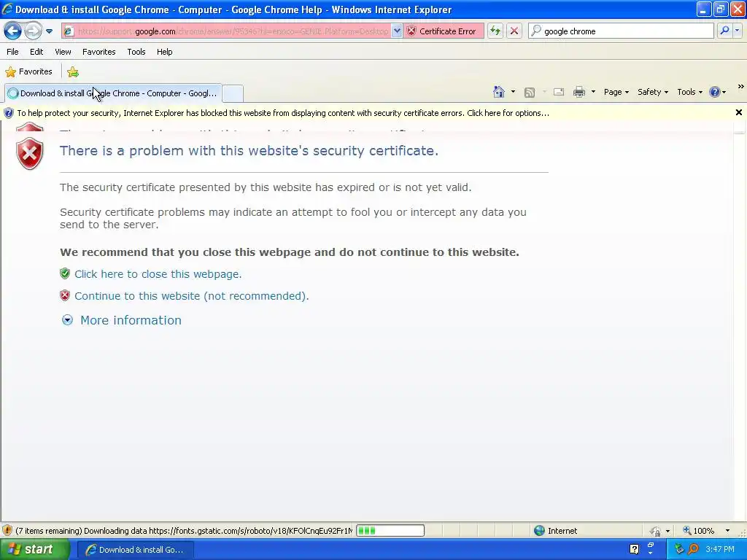
Task: Click the google chrome search box
Action: coord(622,31)
